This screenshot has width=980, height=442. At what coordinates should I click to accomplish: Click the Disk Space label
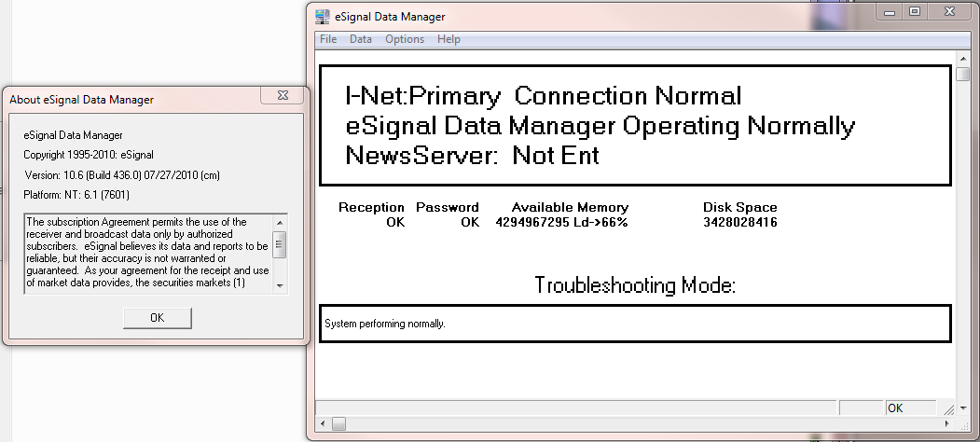point(740,207)
